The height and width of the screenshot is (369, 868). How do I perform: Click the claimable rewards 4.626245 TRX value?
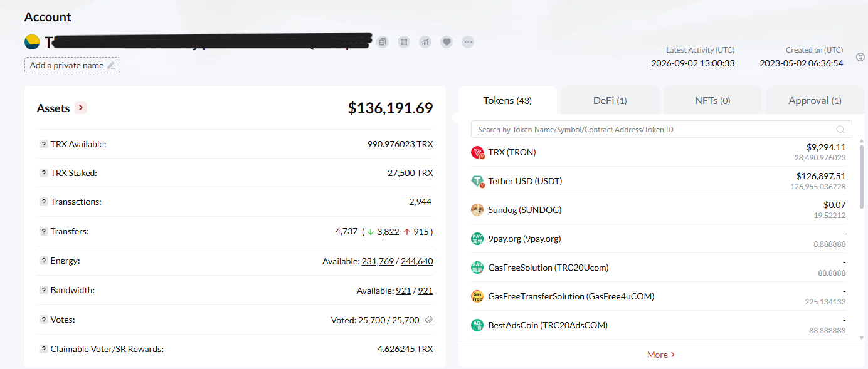click(x=405, y=349)
